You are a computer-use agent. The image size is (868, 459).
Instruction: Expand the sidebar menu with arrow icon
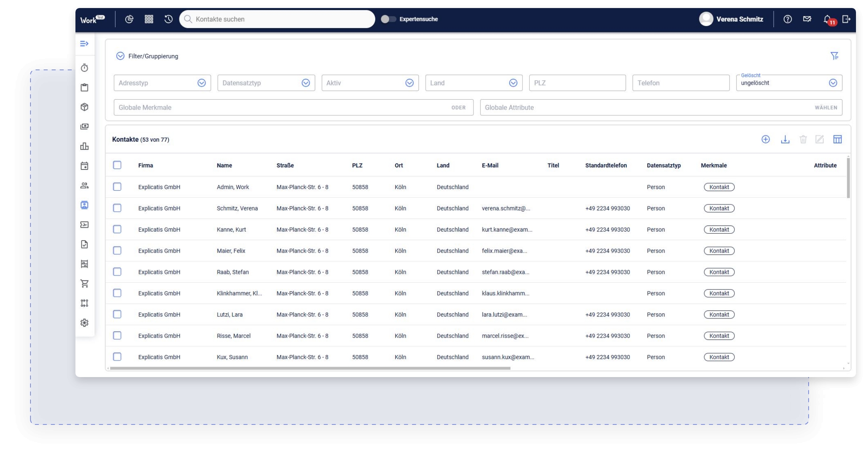84,43
